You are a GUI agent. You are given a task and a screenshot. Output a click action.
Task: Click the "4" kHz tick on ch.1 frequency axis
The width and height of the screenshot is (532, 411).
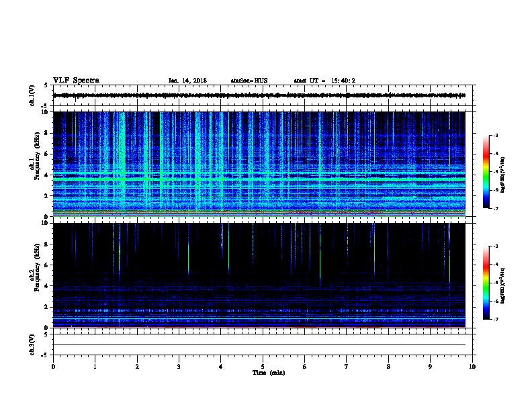click(x=47, y=175)
